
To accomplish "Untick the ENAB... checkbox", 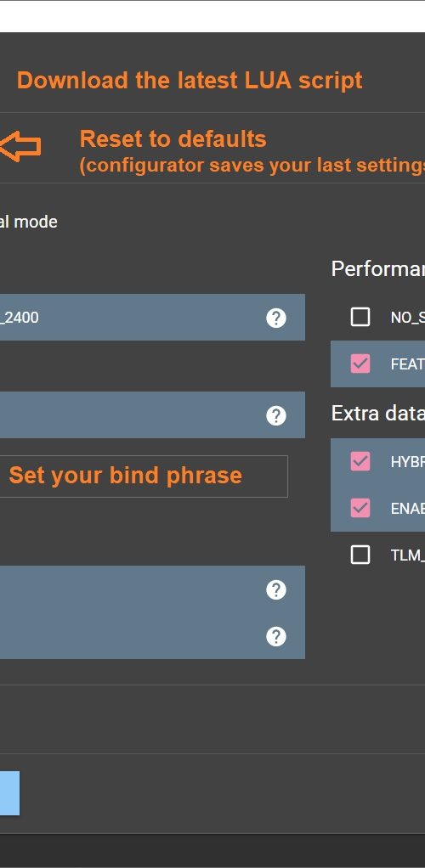I will point(360,508).
